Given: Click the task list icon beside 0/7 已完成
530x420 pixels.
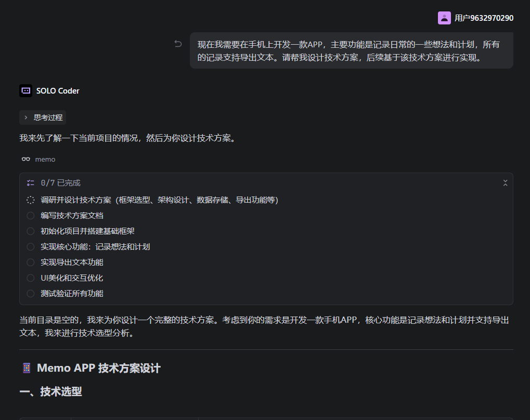Looking at the screenshot, I should (31, 183).
